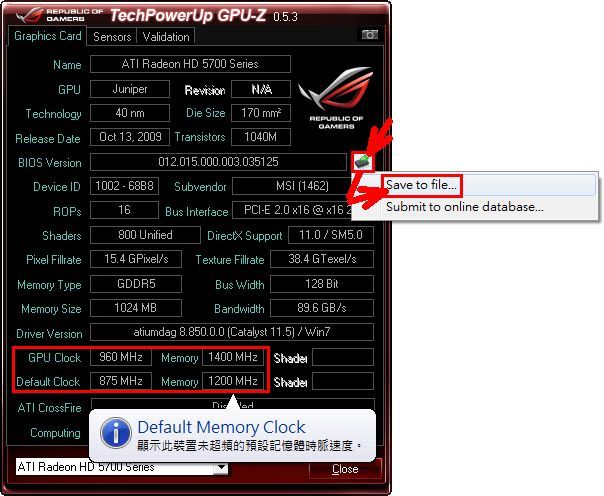Switch to the Sensors tab

click(112, 37)
